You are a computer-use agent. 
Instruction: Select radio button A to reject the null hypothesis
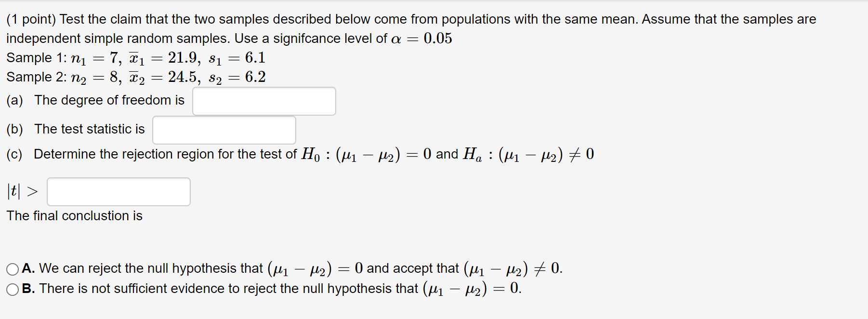click(x=12, y=269)
